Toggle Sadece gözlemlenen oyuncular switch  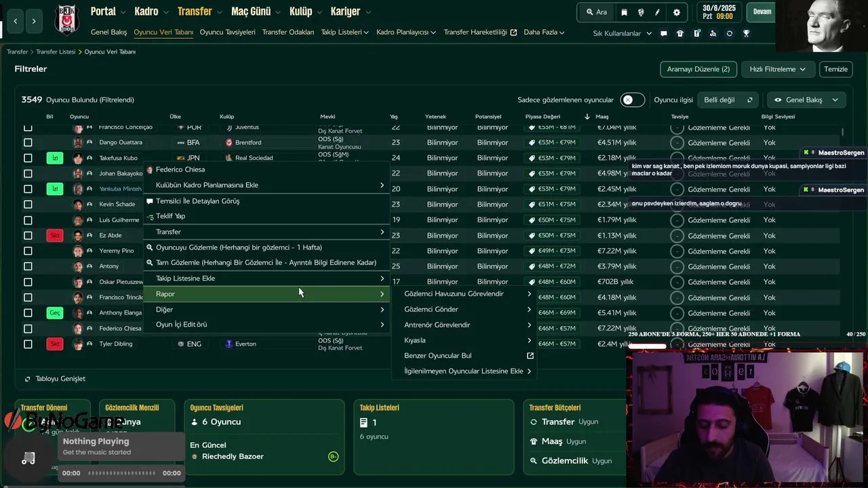tap(632, 100)
